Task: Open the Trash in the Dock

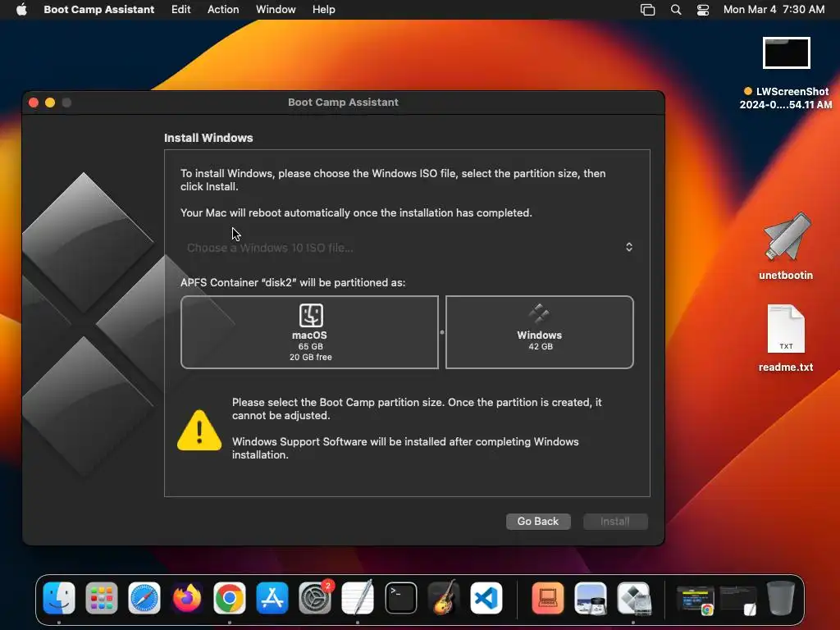Action: (781, 598)
